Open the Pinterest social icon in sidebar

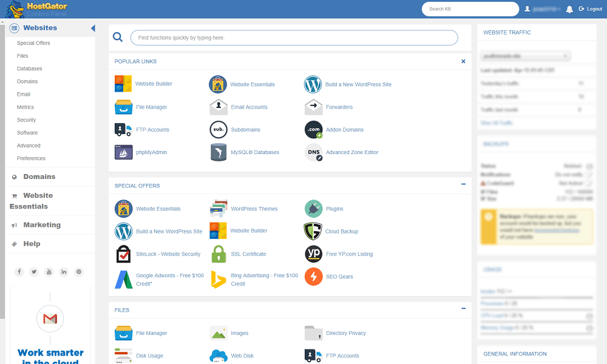click(78, 272)
